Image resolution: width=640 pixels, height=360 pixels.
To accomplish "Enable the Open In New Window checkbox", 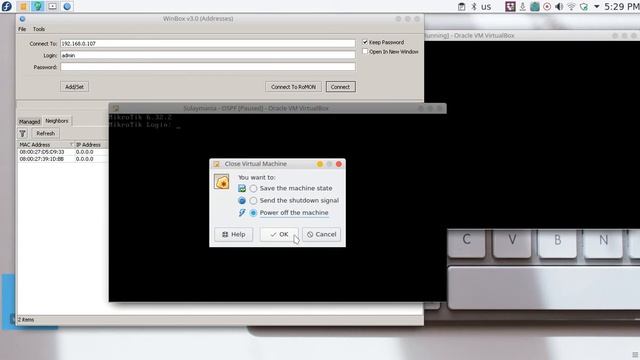I will (365, 51).
